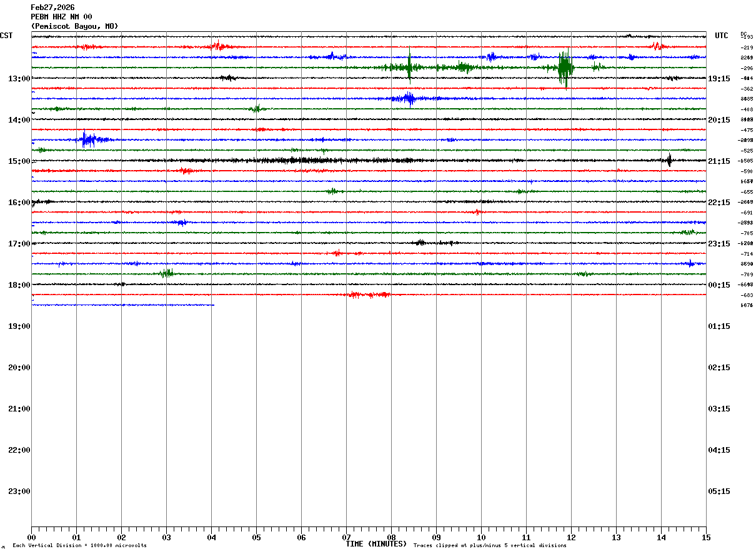Click the 23:00 CST time label

[x=19, y=491]
